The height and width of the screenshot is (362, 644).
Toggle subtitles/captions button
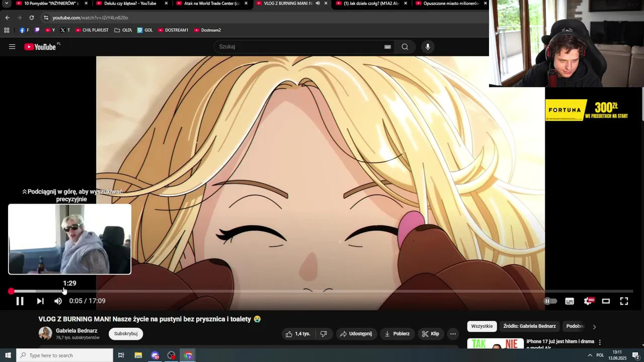(570, 301)
